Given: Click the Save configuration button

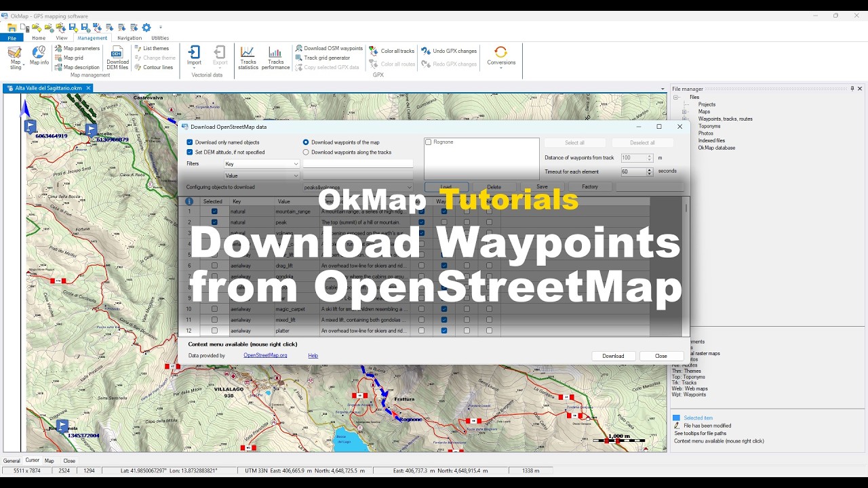Looking at the screenshot, I should point(542,187).
